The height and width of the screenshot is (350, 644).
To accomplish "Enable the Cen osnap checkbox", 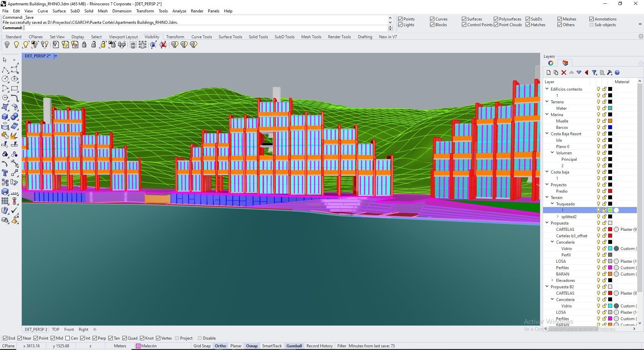I will (x=68, y=338).
